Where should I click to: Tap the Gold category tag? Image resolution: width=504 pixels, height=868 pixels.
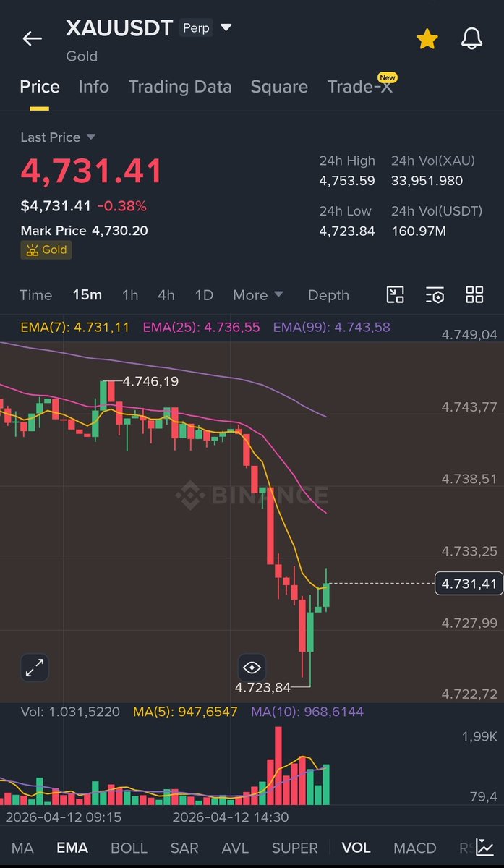(x=46, y=250)
